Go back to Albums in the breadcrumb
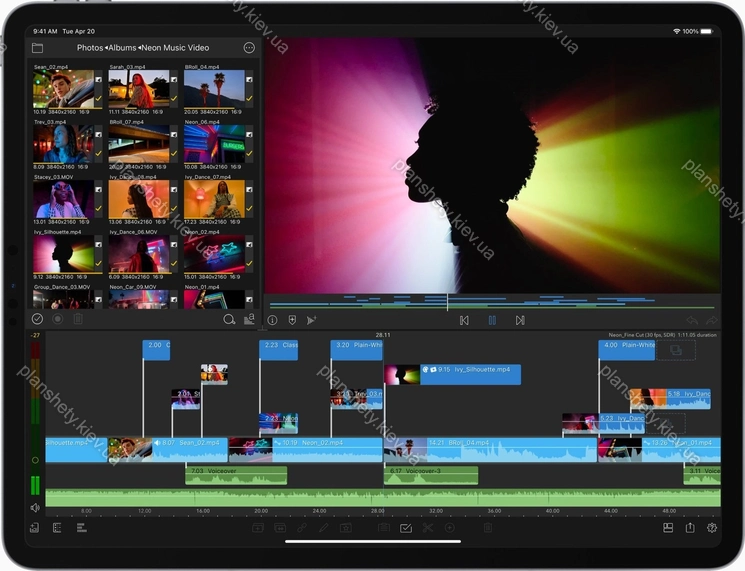 click(x=122, y=48)
